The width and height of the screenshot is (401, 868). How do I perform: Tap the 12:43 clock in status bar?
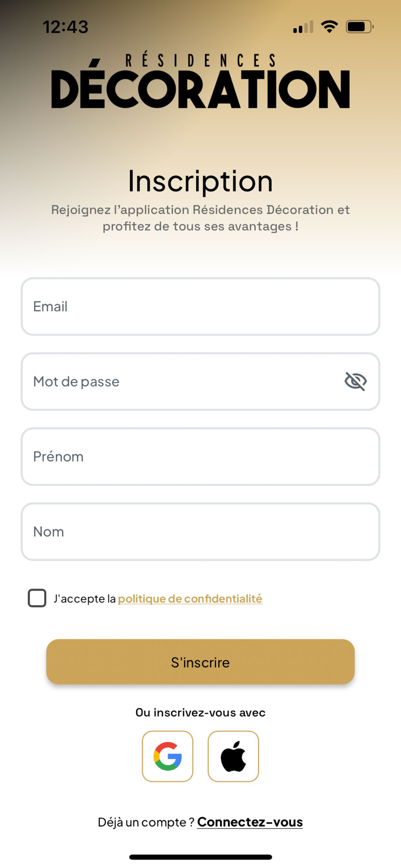click(x=66, y=27)
